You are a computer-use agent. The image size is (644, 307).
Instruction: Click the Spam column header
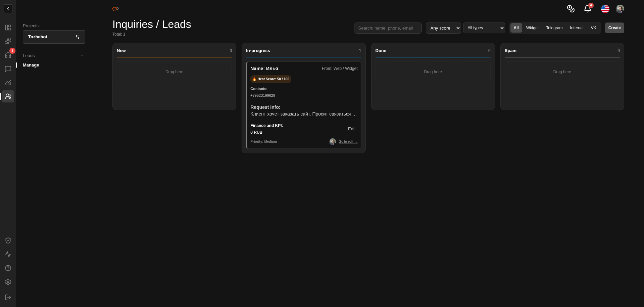coord(510,51)
